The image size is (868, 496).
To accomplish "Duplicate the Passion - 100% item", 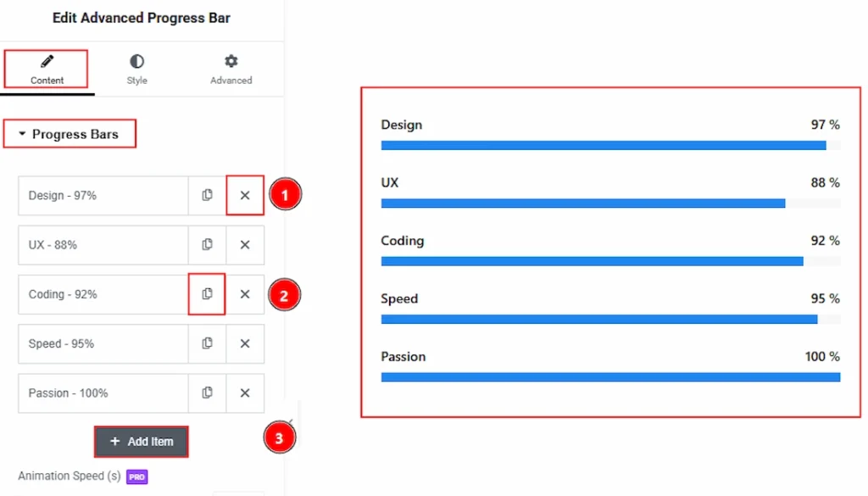I will [207, 393].
